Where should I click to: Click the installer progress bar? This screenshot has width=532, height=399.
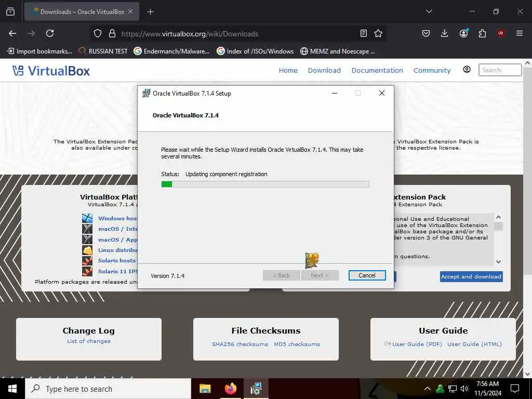tap(265, 184)
